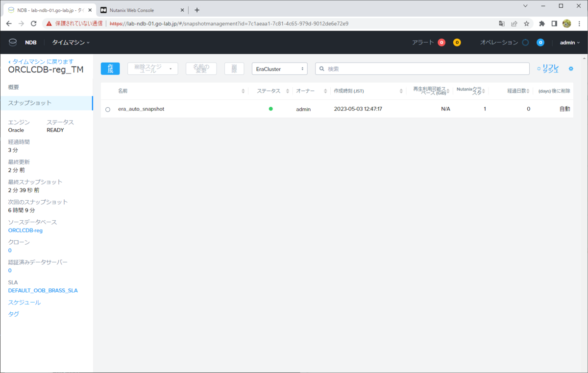Close the NDB browser tab
Image resolution: width=588 pixels, height=373 pixels.
click(90, 10)
